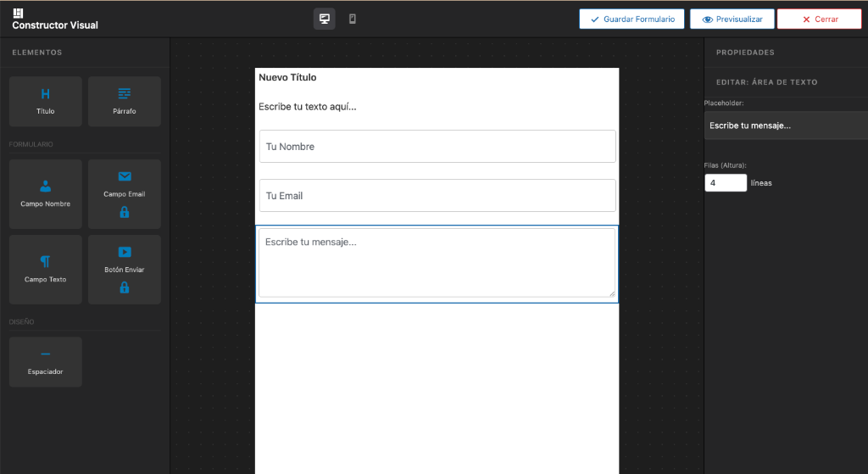
Task: Add an Espaciador spacer element
Action: [46, 362]
